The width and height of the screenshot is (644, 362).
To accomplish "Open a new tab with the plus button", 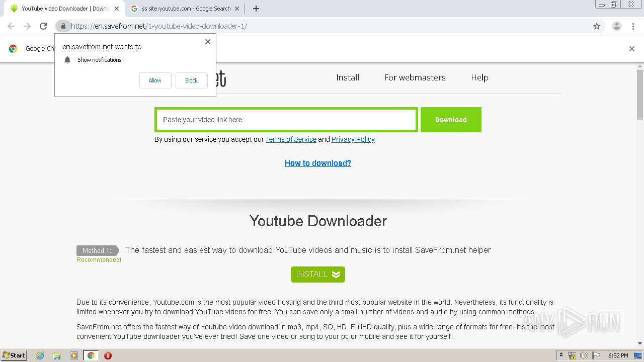I will (256, 9).
